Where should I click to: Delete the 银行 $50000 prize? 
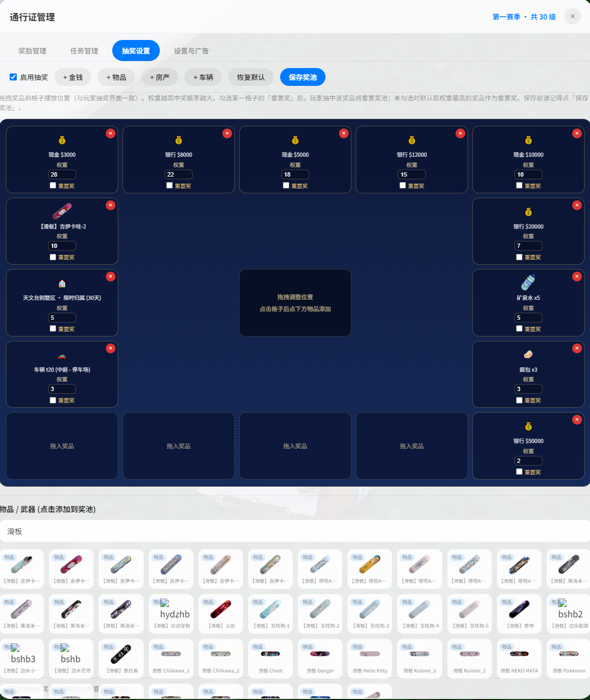[577, 420]
